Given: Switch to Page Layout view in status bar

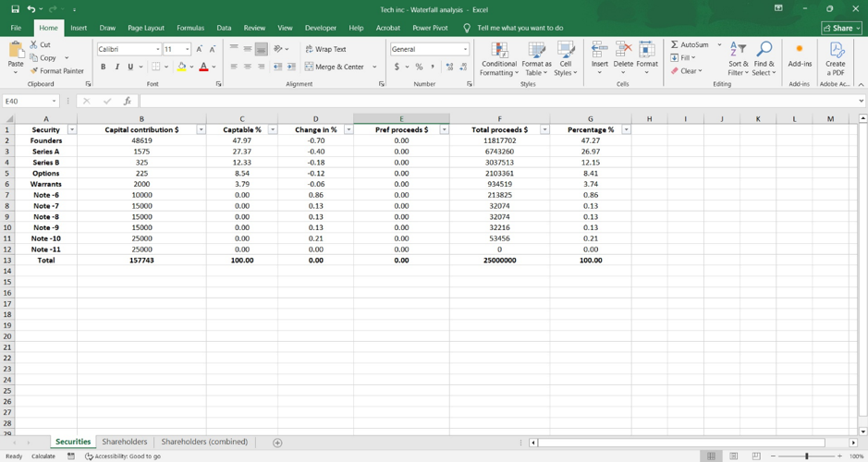Looking at the screenshot, I should click(733, 456).
